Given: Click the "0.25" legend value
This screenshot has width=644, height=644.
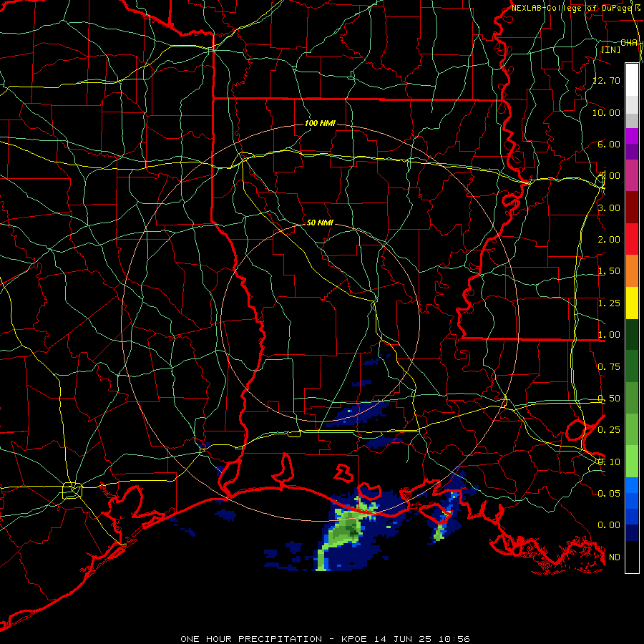Looking at the screenshot, I should (609, 430).
